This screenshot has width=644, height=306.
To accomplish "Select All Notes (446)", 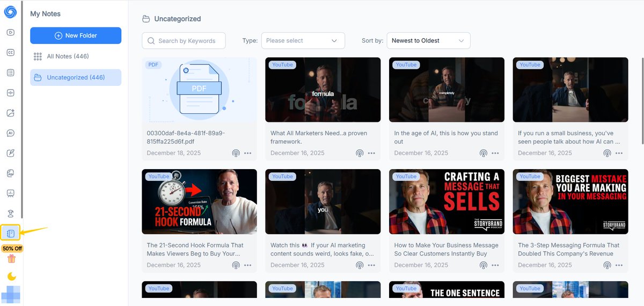I will pos(76,56).
